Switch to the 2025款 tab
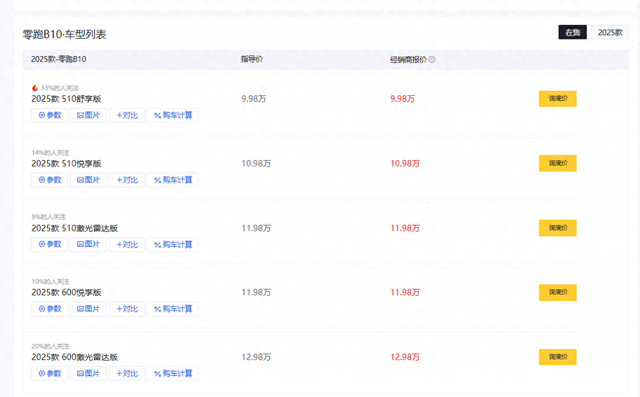This screenshot has height=397, width=640. pyautogui.click(x=610, y=32)
